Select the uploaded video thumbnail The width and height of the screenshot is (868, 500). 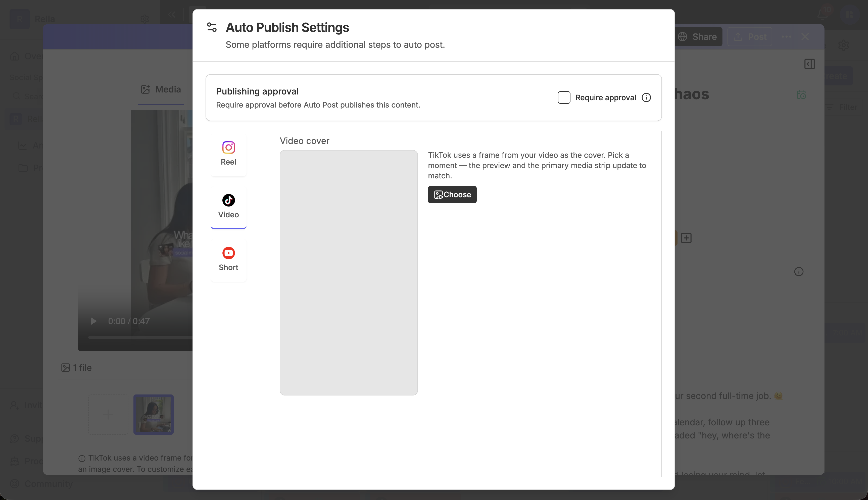[x=154, y=414]
